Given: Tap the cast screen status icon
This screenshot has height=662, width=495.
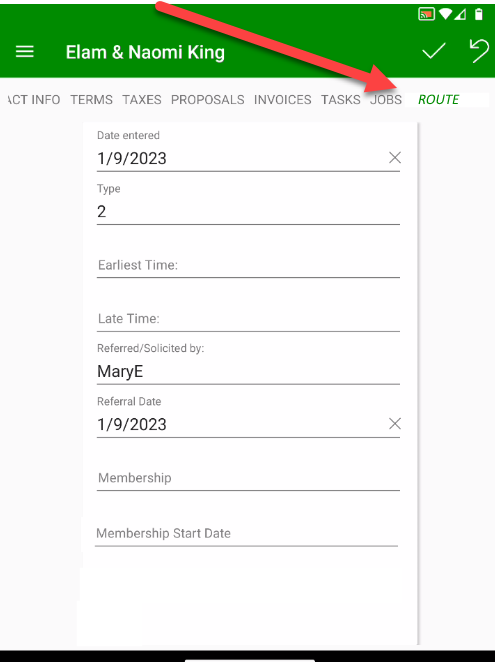Looking at the screenshot, I should [426, 14].
